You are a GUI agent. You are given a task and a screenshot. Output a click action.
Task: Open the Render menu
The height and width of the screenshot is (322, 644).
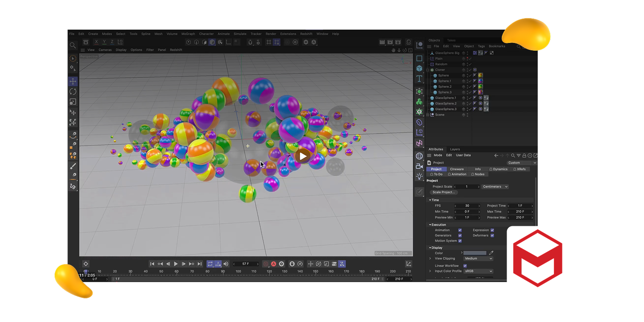click(271, 34)
